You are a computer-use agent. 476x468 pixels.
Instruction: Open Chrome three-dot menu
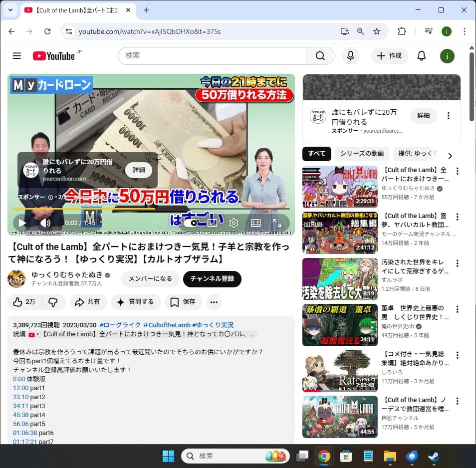click(464, 31)
